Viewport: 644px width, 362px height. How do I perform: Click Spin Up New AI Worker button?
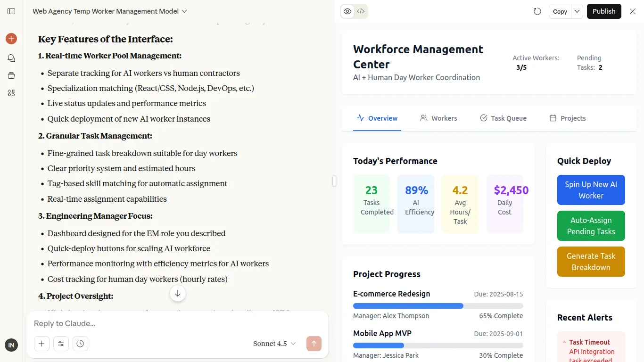pos(591,190)
